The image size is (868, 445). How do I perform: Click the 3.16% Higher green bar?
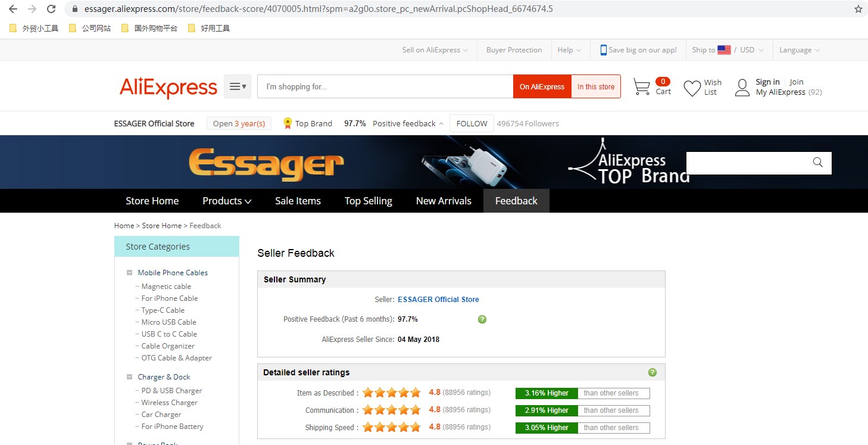[x=547, y=393]
